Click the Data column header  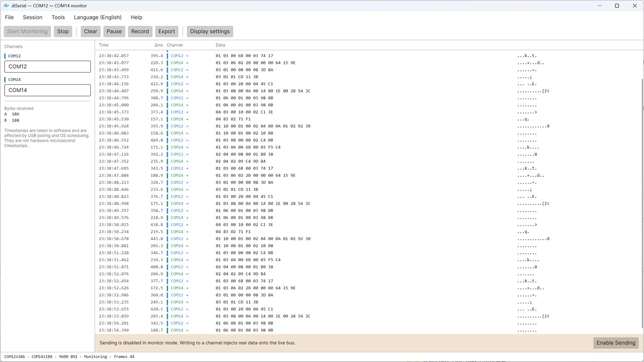tap(220, 45)
